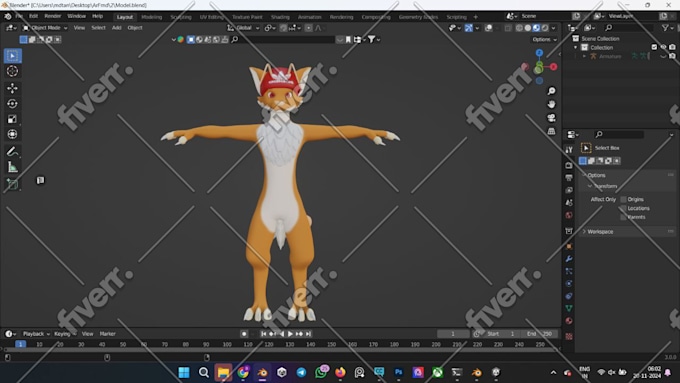The width and height of the screenshot is (680, 383).
Task: Jump to the timeline end button
Action: click(x=308, y=334)
